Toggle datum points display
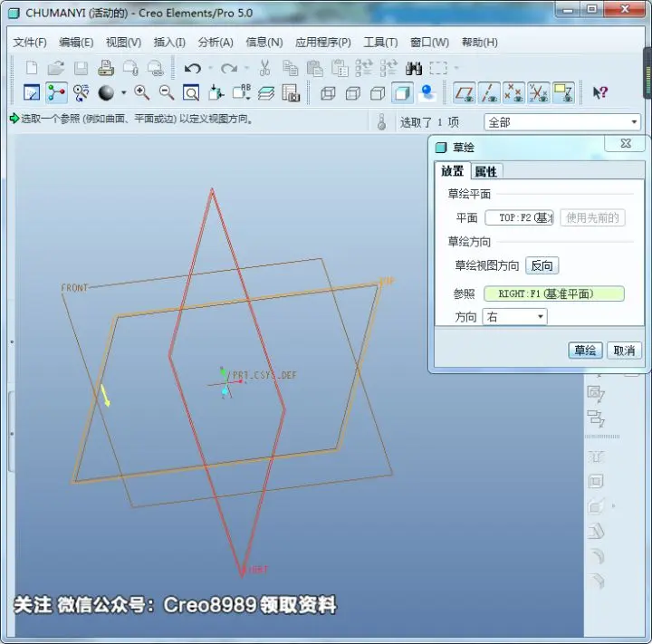652x644 pixels. pos(513,92)
